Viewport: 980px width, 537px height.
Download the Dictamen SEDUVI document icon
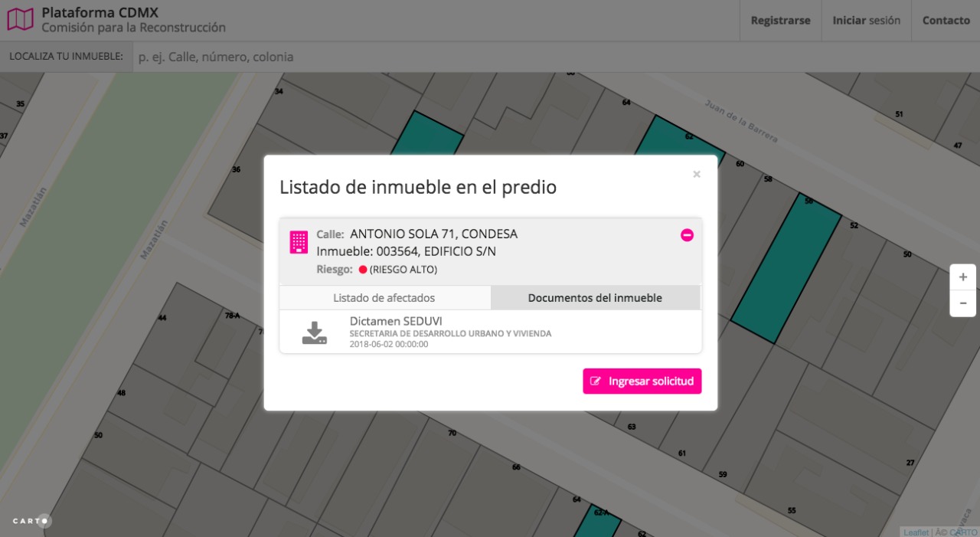(314, 333)
